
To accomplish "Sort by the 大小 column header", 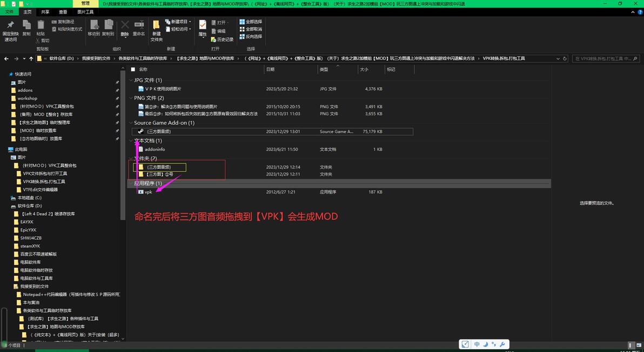I will (x=364, y=70).
